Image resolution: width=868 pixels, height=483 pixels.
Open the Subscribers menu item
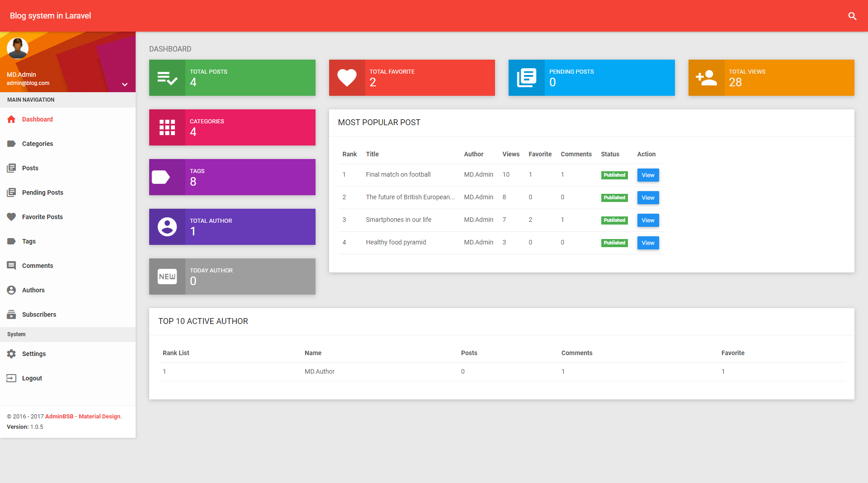68,314
